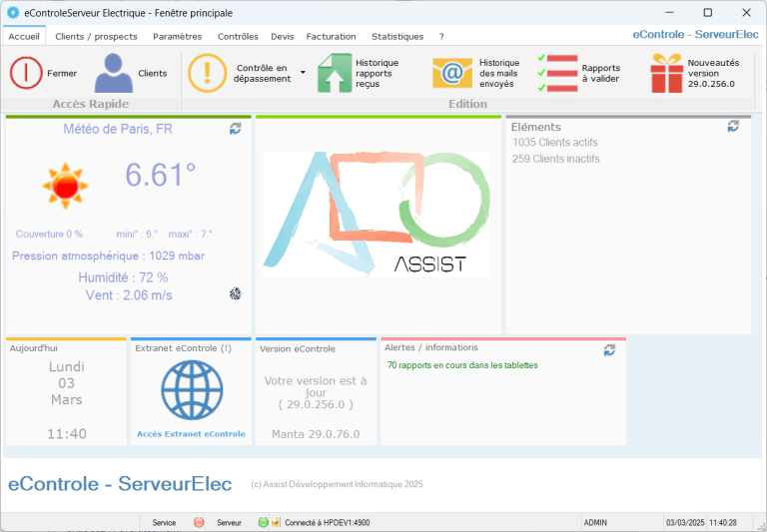
Task: Click the Couverture 0 % text
Action: (x=49, y=234)
